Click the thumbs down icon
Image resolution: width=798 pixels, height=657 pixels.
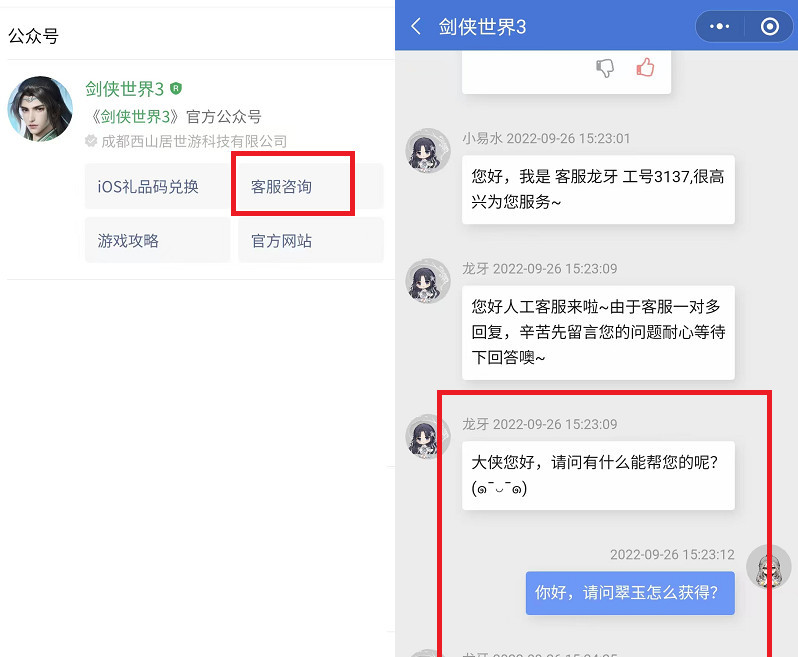(605, 68)
